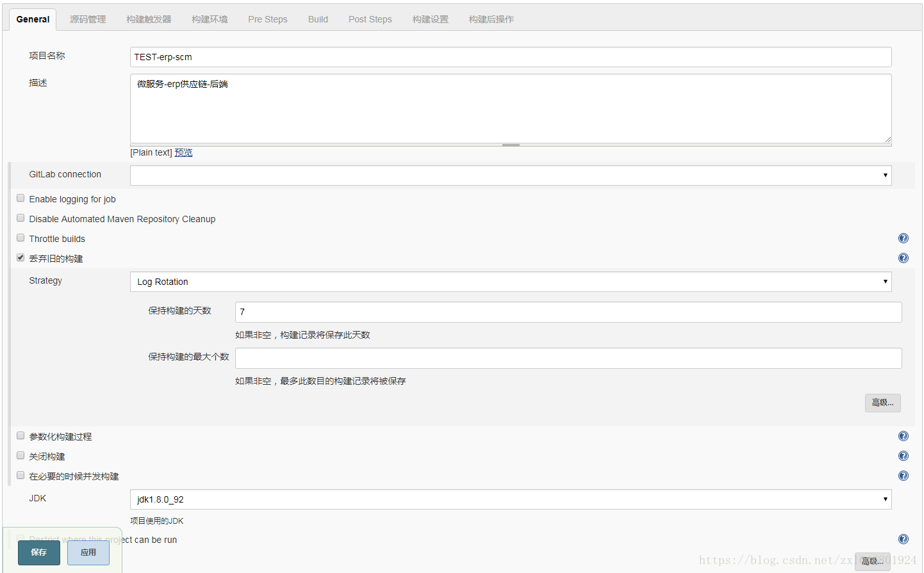Open help for 在必要的时候并发构建
This screenshot has width=924, height=573.
(x=903, y=476)
